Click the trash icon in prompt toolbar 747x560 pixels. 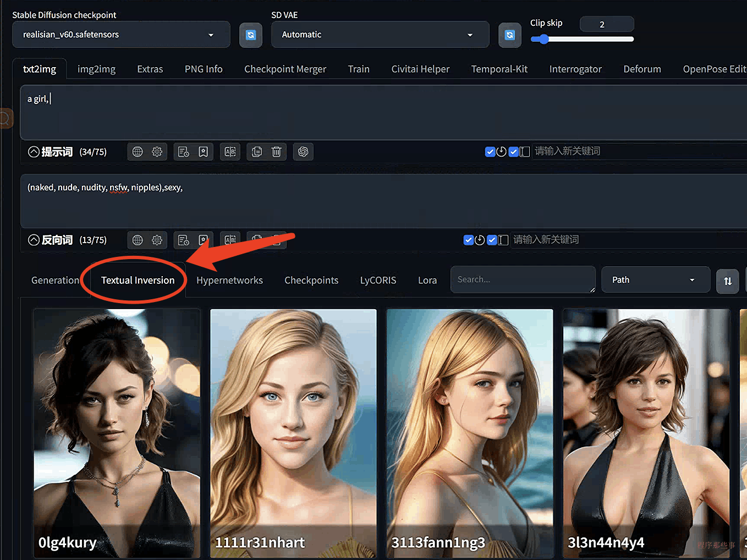(x=276, y=152)
